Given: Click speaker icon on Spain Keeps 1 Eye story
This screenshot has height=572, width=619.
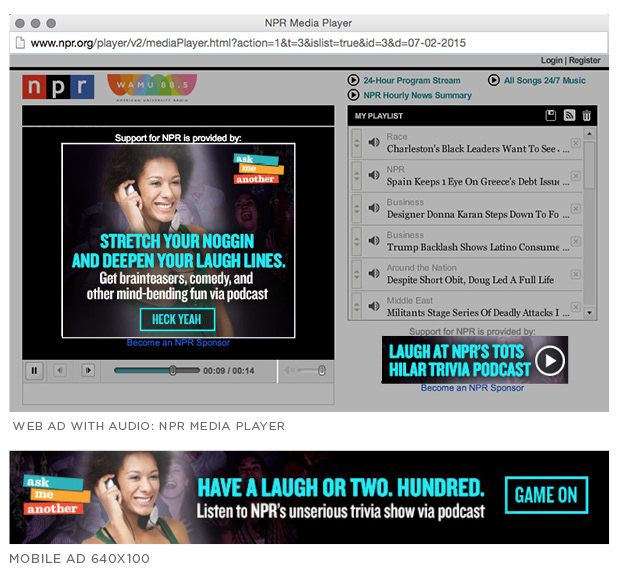Looking at the screenshot, I should click(x=374, y=175).
